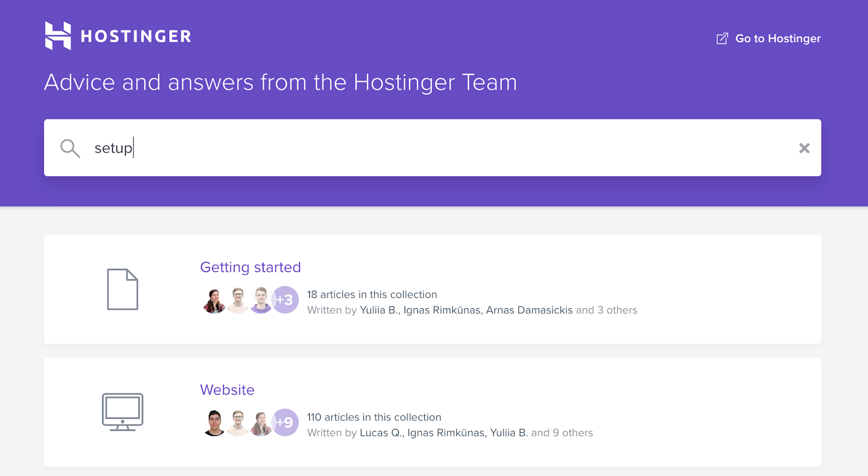The image size is (868, 476).
Task: Click the second avatar in Getting started
Action: pyautogui.click(x=238, y=300)
